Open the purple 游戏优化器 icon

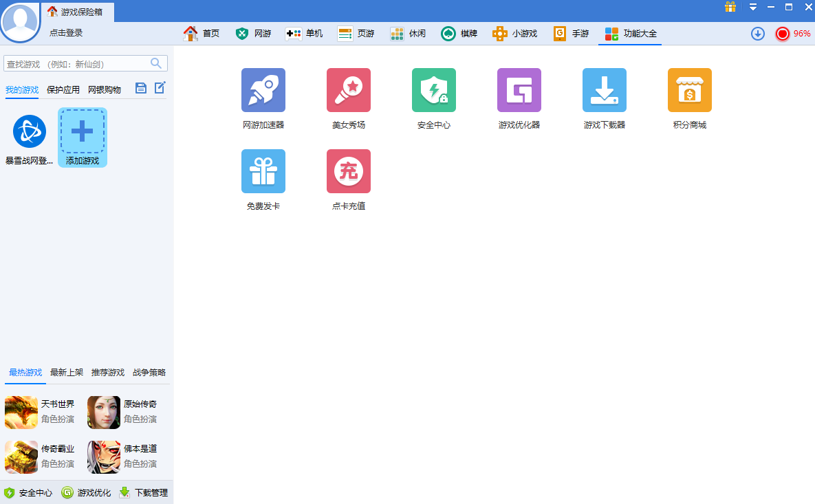coord(519,90)
